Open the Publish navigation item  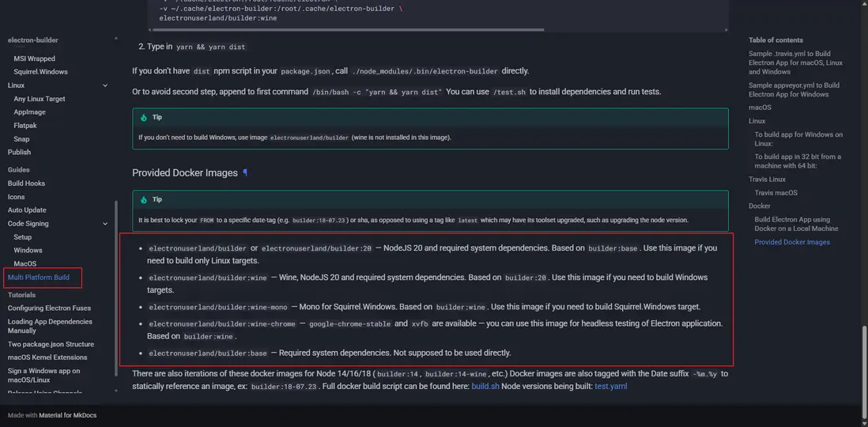point(19,153)
